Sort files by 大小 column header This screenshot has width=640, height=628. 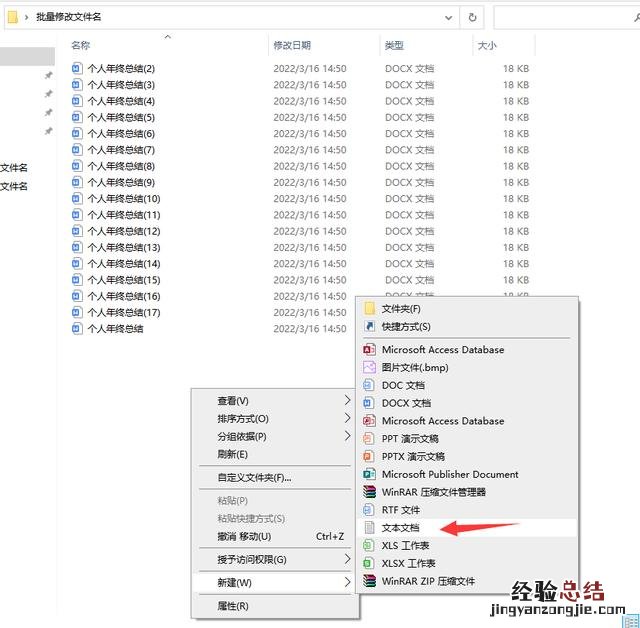tap(487, 45)
